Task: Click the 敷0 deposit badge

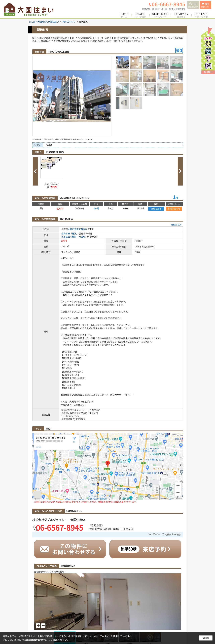Action: tap(179, 50)
